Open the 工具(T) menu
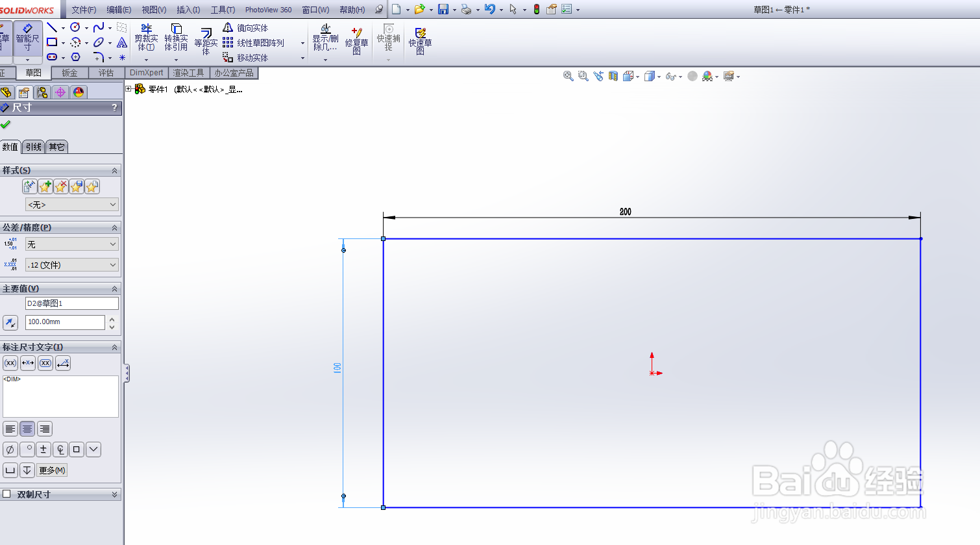Viewport: 980px width, 545px height. [223, 10]
